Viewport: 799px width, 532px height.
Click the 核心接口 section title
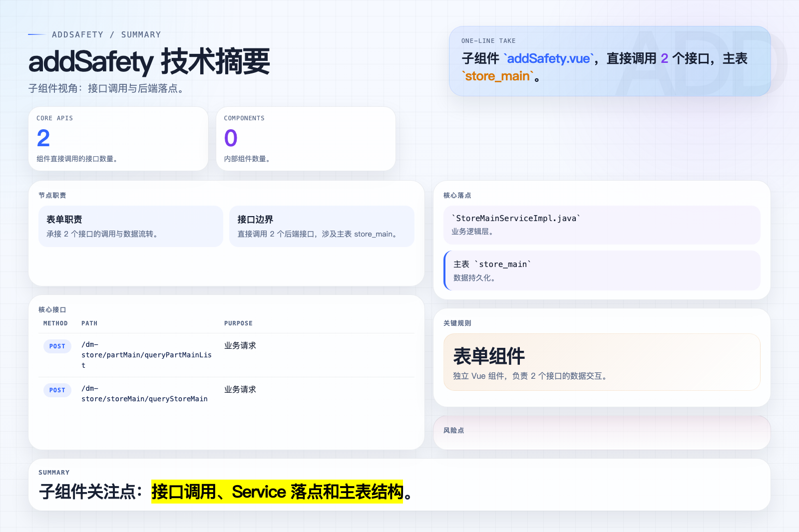tap(52, 309)
